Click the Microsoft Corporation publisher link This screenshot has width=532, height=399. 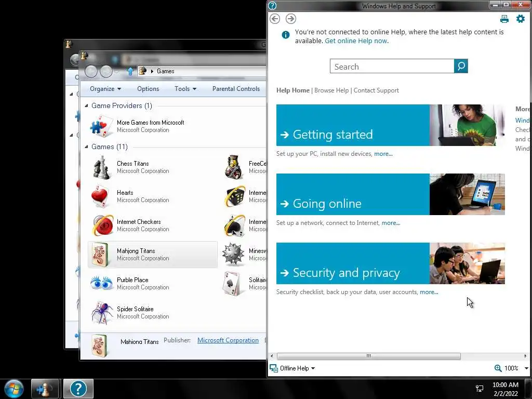228,340
